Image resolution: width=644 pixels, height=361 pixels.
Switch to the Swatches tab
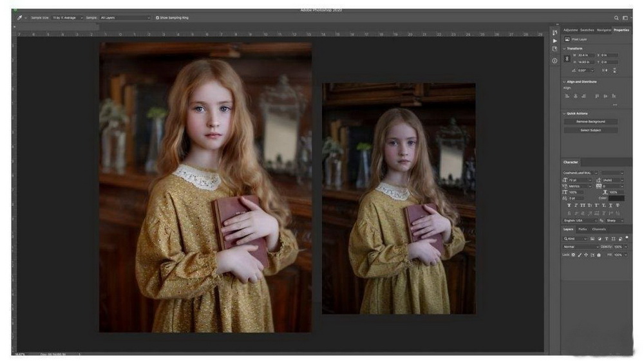click(587, 30)
